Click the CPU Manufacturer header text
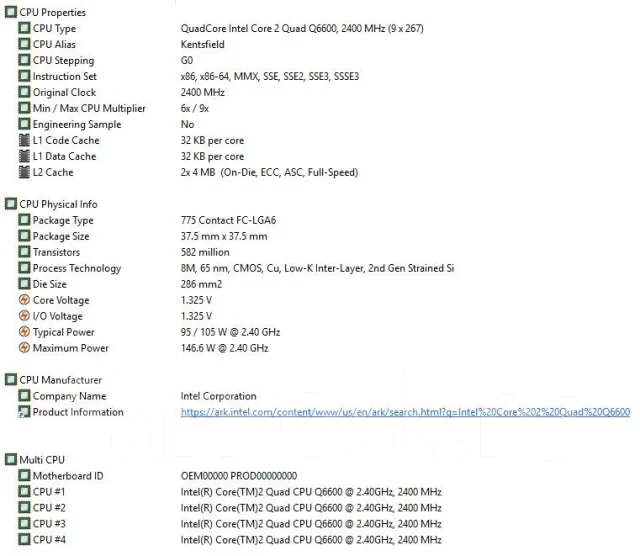Viewport: 640px width, 556px height. pyautogui.click(x=61, y=380)
